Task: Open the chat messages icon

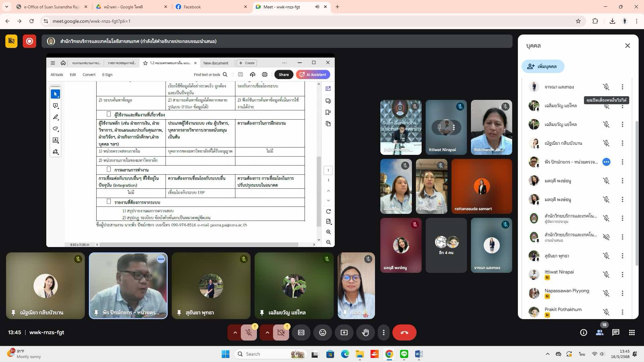Action: 615,333
